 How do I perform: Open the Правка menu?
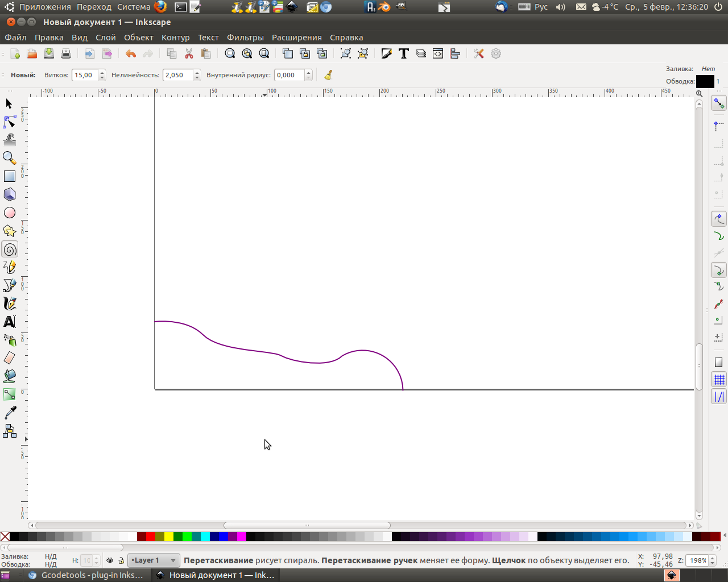pyautogui.click(x=49, y=38)
